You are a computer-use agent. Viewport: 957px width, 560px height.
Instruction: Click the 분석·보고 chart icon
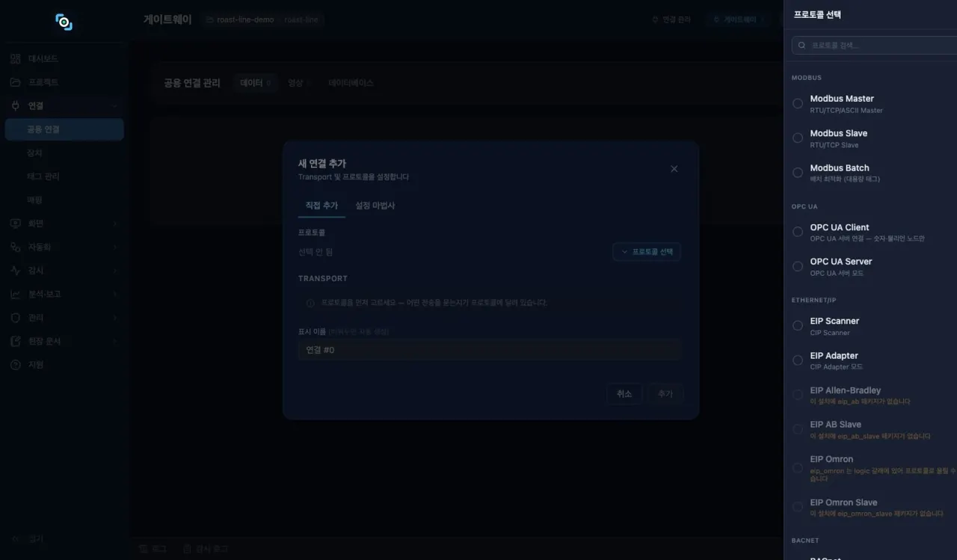(15, 294)
